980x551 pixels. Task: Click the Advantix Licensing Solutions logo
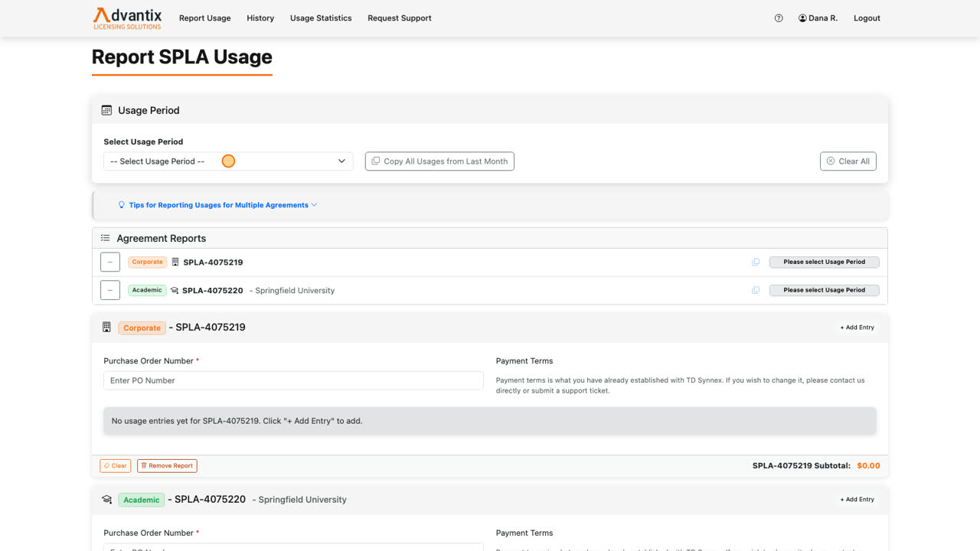[127, 18]
